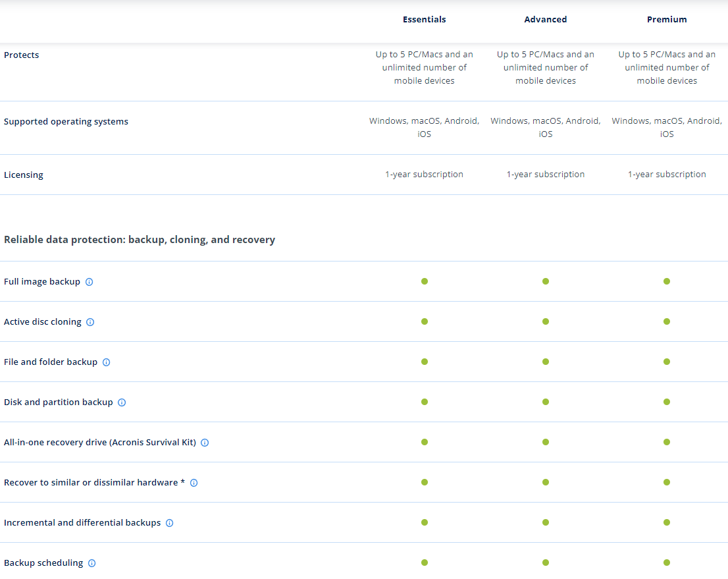The width and height of the screenshot is (728, 579).
Task: Click the Backup scheduling feature label
Action: click(43, 563)
